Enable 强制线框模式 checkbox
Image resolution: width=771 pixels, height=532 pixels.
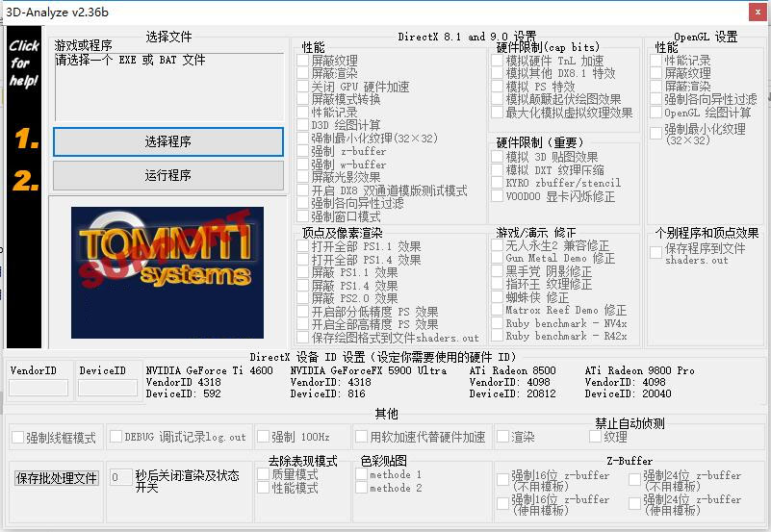click(17, 437)
